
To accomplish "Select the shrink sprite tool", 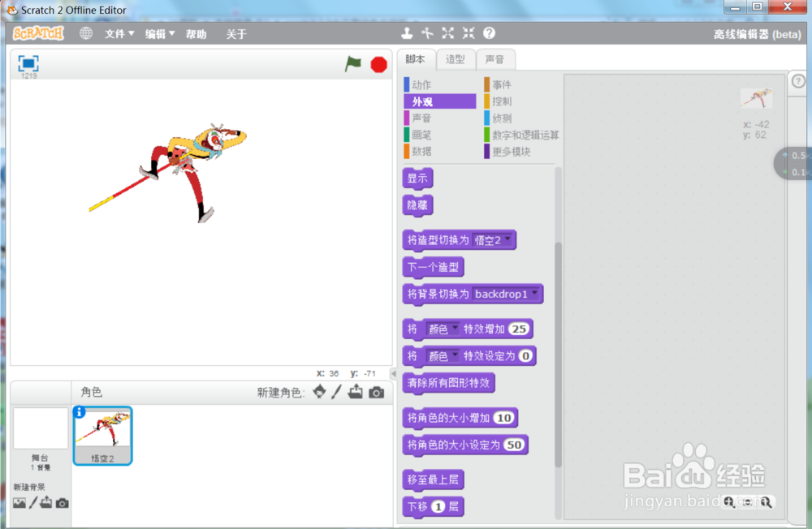I will pyautogui.click(x=469, y=33).
